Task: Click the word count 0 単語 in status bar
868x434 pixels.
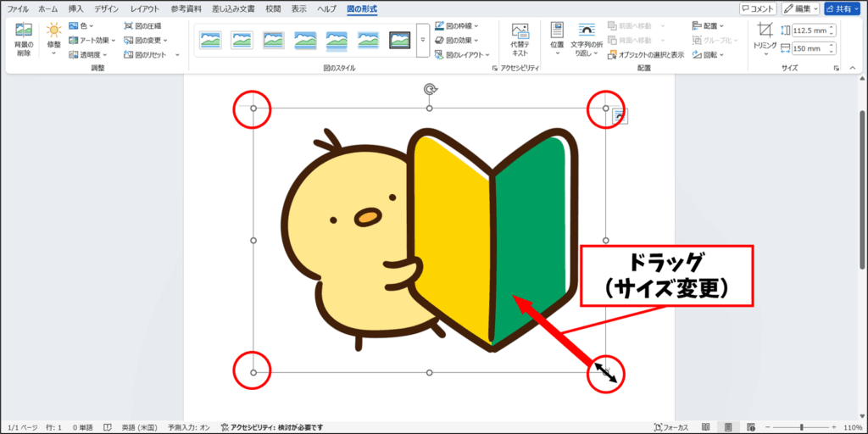Action: (84, 427)
